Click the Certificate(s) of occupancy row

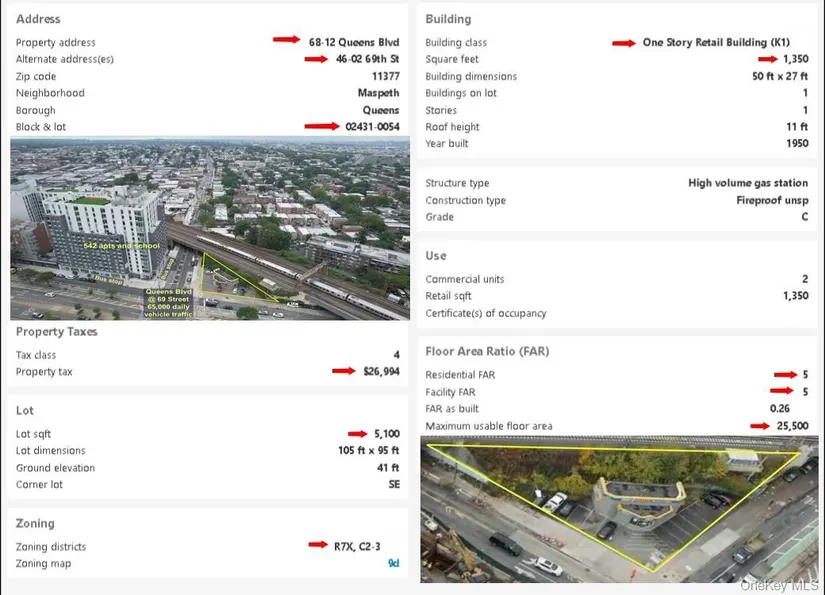point(486,313)
